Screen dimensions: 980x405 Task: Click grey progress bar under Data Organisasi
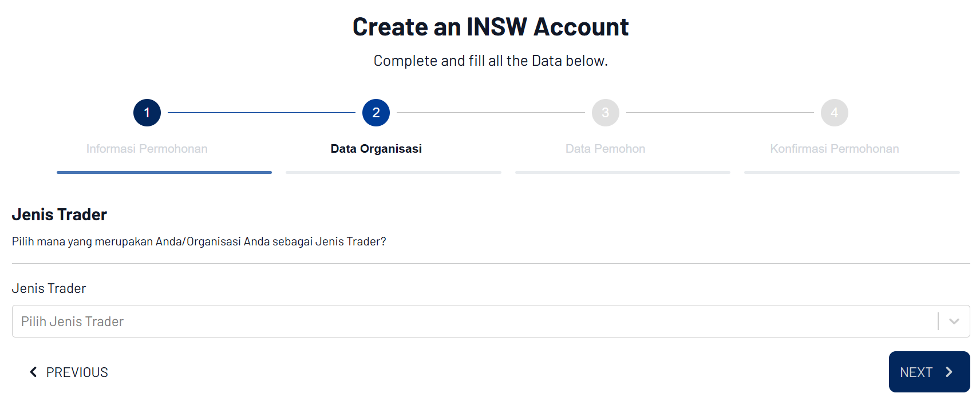tap(393, 172)
